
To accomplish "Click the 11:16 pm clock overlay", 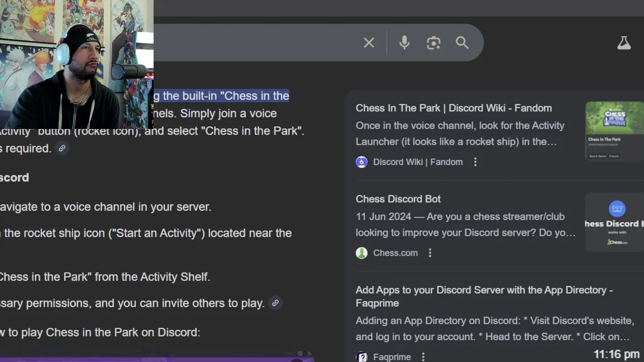I will click(x=616, y=354).
